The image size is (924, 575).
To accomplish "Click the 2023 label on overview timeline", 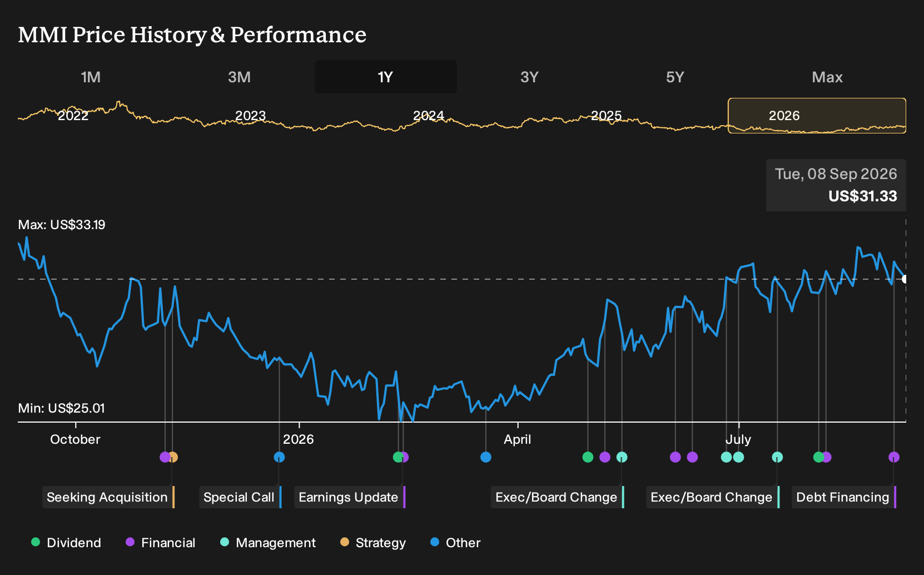I will pyautogui.click(x=251, y=116).
